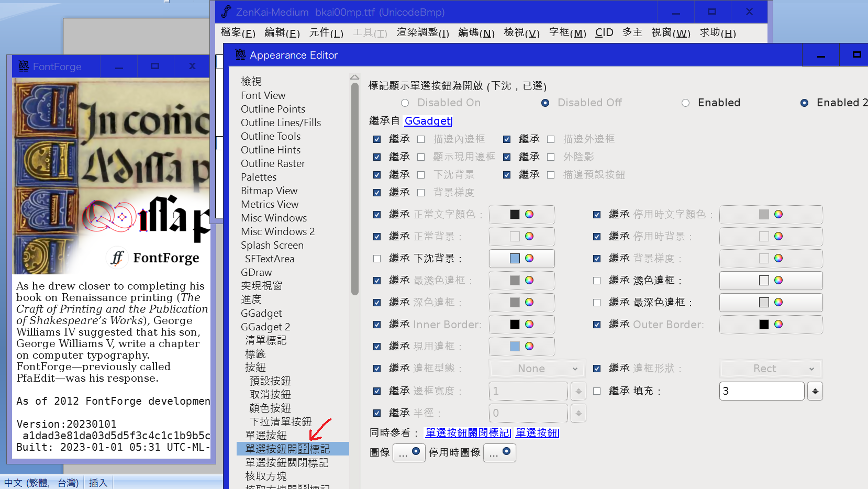Follow the GGadget inheritance link

[x=428, y=120]
